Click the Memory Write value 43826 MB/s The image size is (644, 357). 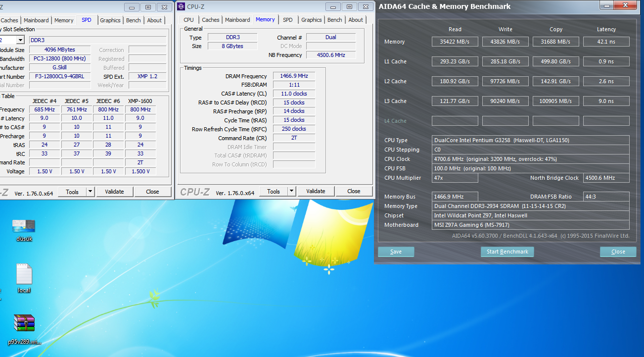point(505,42)
